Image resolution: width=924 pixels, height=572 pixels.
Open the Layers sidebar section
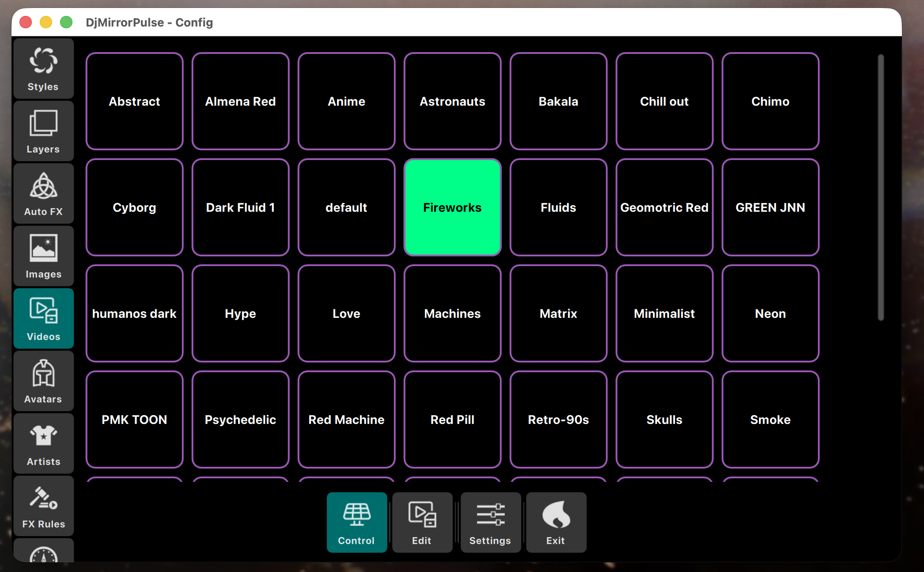click(x=43, y=131)
